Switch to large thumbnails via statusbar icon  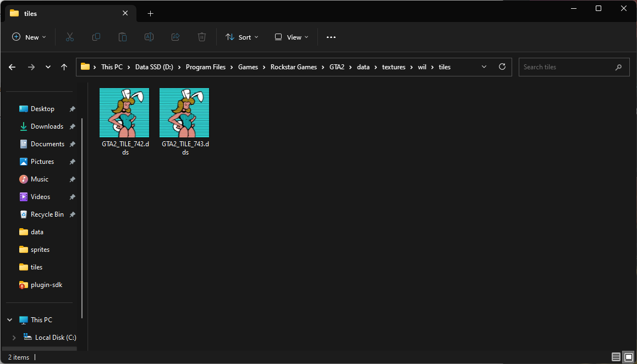pyautogui.click(x=629, y=357)
